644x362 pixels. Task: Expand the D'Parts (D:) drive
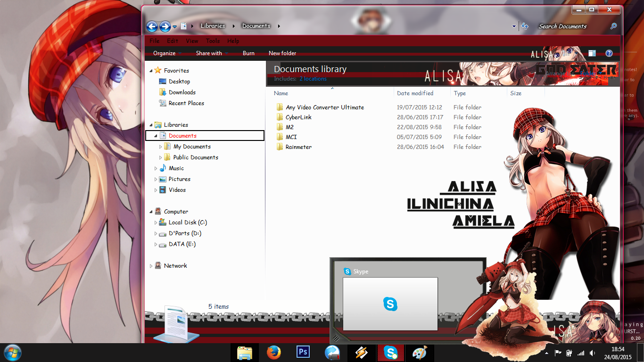click(x=156, y=233)
